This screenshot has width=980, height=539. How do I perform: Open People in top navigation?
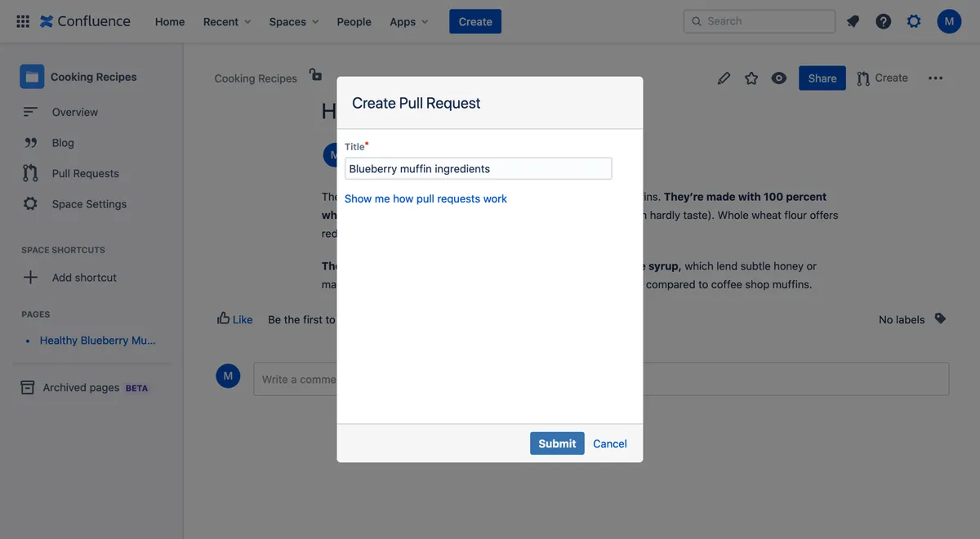[354, 21]
